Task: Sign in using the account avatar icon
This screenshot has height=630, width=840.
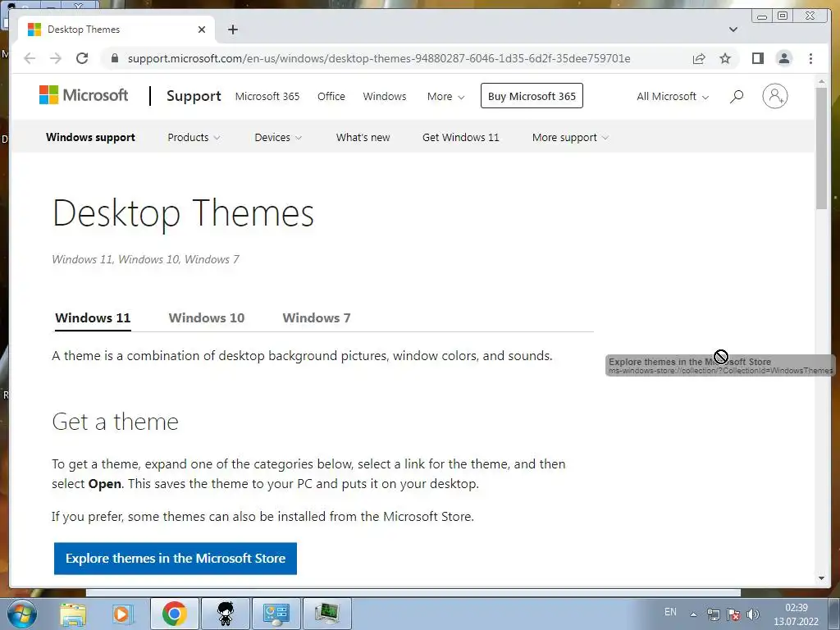Action: 774,97
